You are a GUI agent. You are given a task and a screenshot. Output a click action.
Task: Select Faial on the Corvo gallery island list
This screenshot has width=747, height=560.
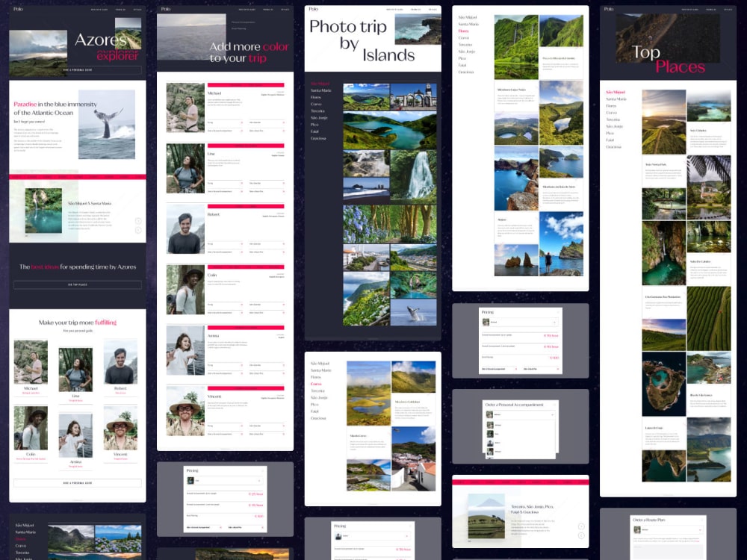[x=314, y=411]
